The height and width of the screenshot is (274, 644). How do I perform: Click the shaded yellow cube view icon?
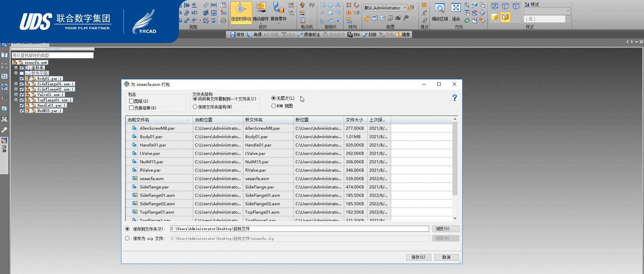click(x=495, y=17)
